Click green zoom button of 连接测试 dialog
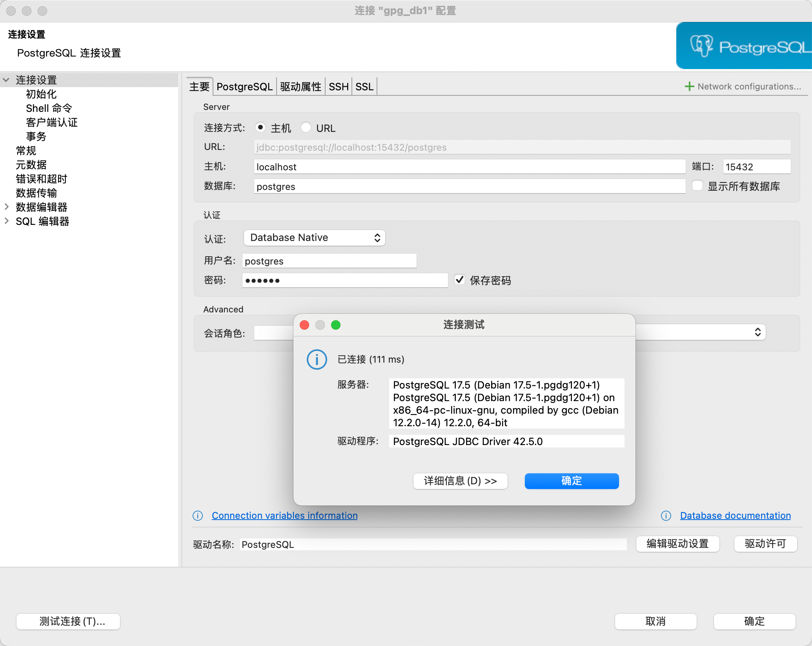The width and height of the screenshot is (812, 646). tap(336, 325)
